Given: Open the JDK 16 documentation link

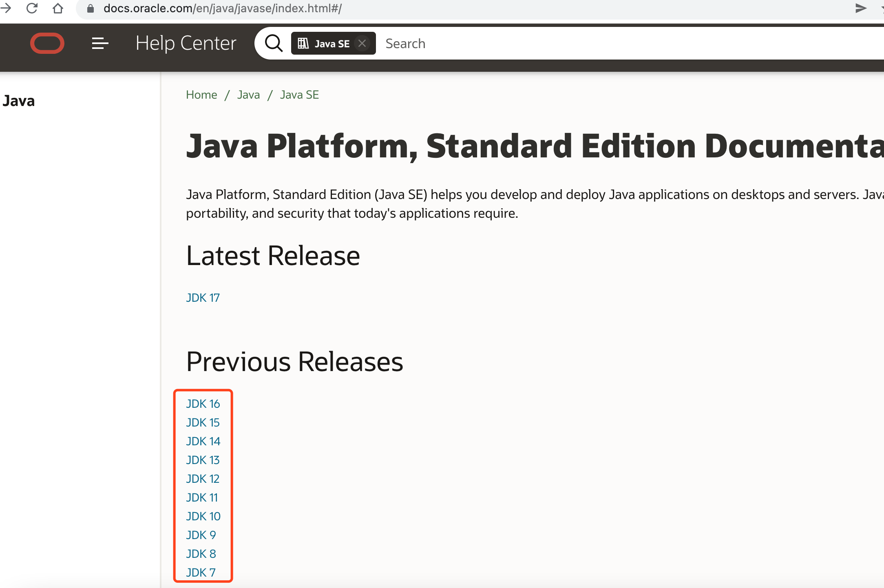Looking at the screenshot, I should pos(203,404).
